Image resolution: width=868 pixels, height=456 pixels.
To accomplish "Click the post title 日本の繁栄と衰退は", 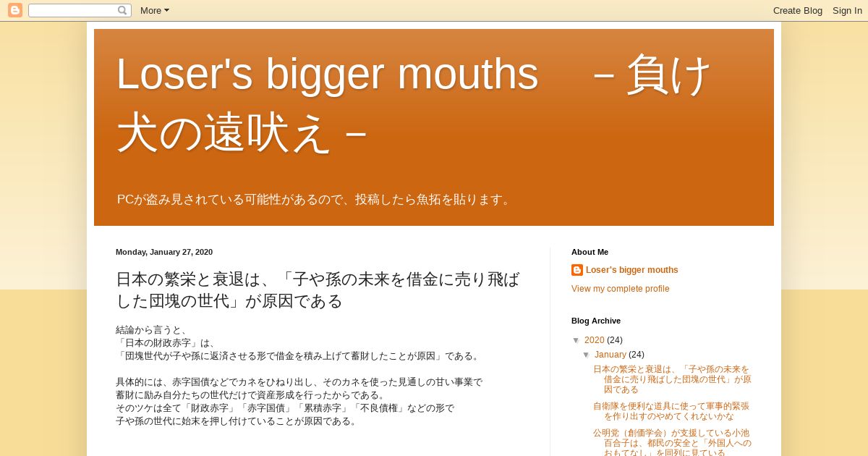I will click(x=318, y=290).
